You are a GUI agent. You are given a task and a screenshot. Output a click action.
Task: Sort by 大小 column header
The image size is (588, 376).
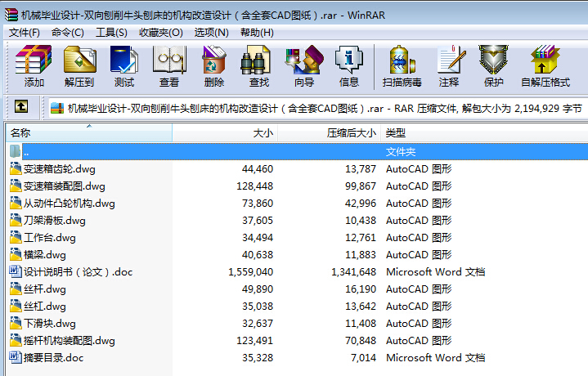click(x=225, y=132)
